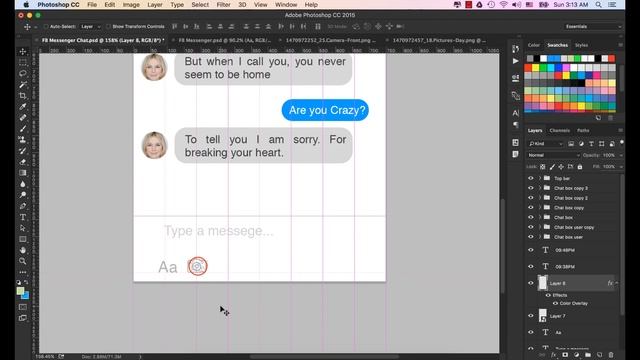640x360 pixels.
Task: Open the Normal blend mode dropdown
Action: tap(553, 156)
